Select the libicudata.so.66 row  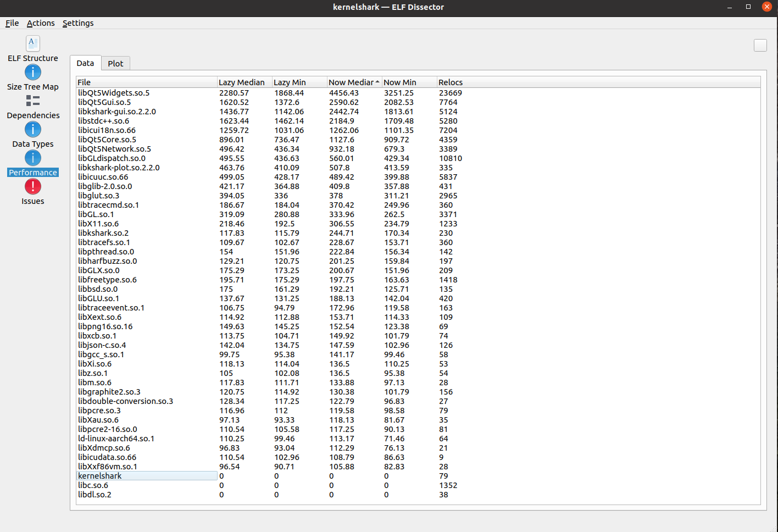coord(418,457)
